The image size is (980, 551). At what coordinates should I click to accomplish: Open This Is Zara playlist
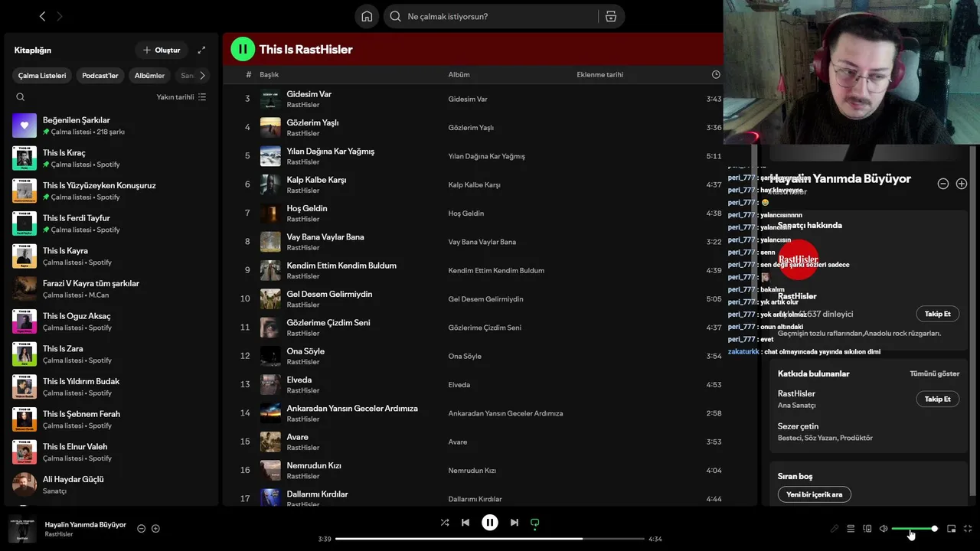111,354
